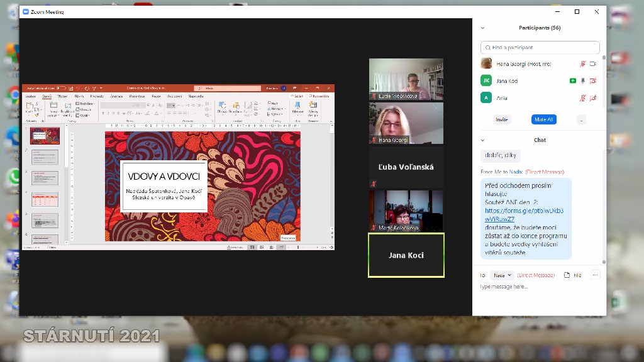Click Ania's crossed-out camera icon
The width and height of the screenshot is (644, 362).
click(592, 98)
